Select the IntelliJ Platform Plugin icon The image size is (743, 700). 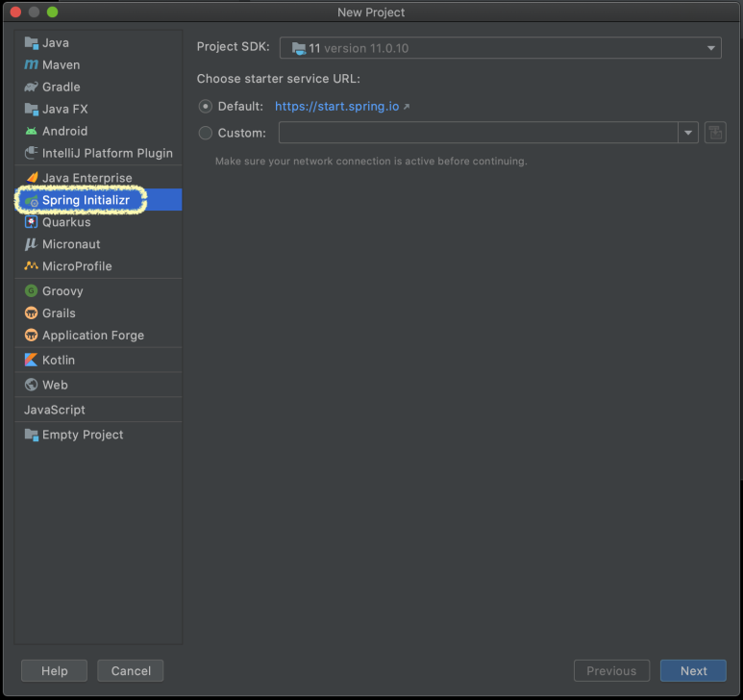[32, 153]
